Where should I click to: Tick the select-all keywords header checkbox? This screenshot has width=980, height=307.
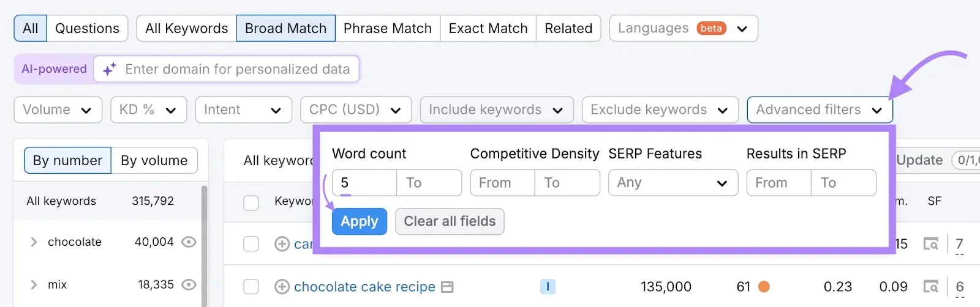[x=251, y=202]
